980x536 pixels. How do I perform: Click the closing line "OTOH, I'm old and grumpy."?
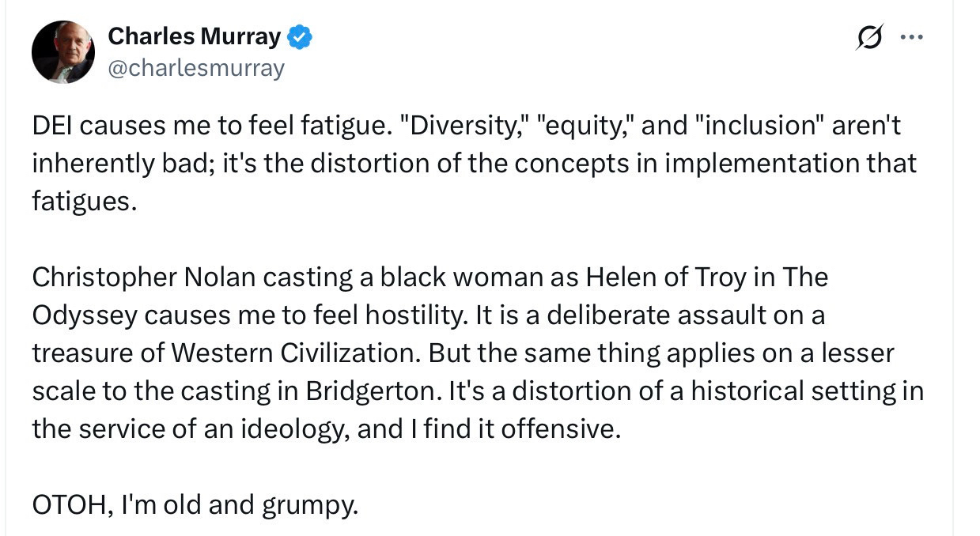pos(195,504)
